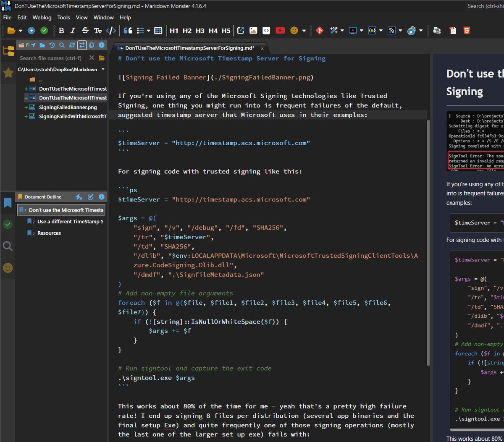The width and height of the screenshot is (504, 442).
Task: Click the Search file names input field
Action: pyautogui.click(x=52, y=58)
